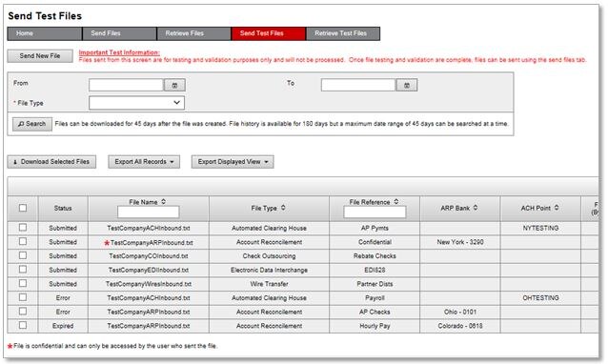Click the New York - 3290 bank cell
This screenshot has width=608, height=364.
pos(460,242)
